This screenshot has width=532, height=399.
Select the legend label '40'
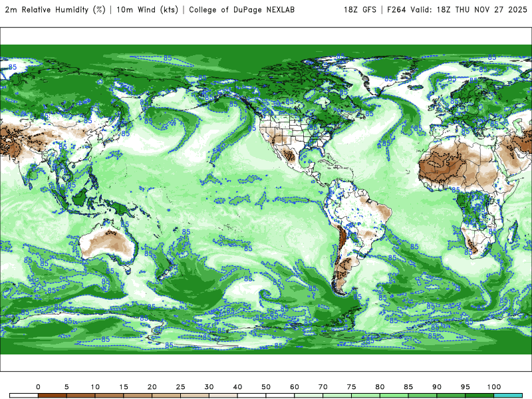(x=237, y=387)
